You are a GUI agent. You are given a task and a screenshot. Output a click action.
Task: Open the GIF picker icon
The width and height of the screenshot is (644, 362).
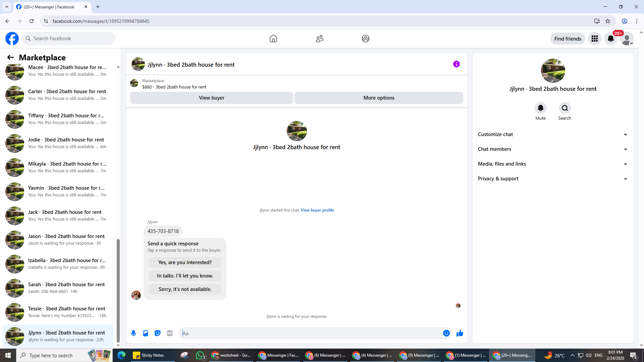pos(170,333)
